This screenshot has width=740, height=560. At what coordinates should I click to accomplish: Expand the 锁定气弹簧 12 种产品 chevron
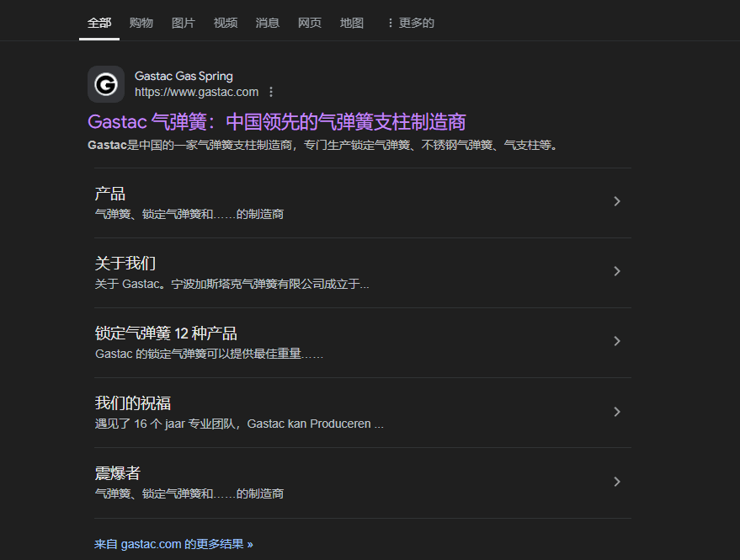[617, 341]
